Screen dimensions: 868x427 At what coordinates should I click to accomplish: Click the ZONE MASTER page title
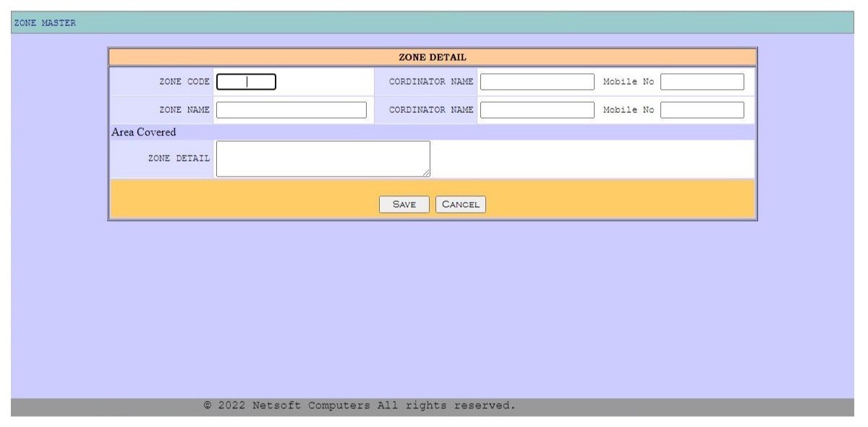click(45, 23)
